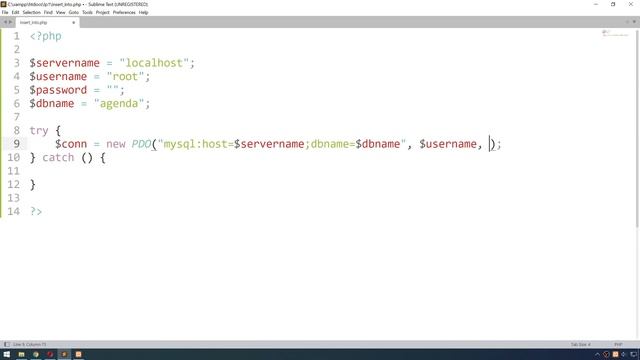Click the try keyword on line 8

pyautogui.click(x=39, y=131)
